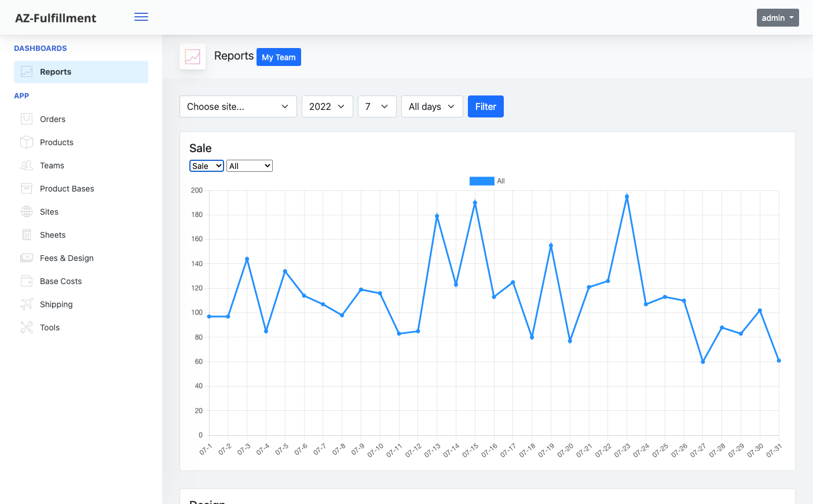This screenshot has width=813, height=504.
Task: Open the admin user menu
Action: (x=777, y=18)
